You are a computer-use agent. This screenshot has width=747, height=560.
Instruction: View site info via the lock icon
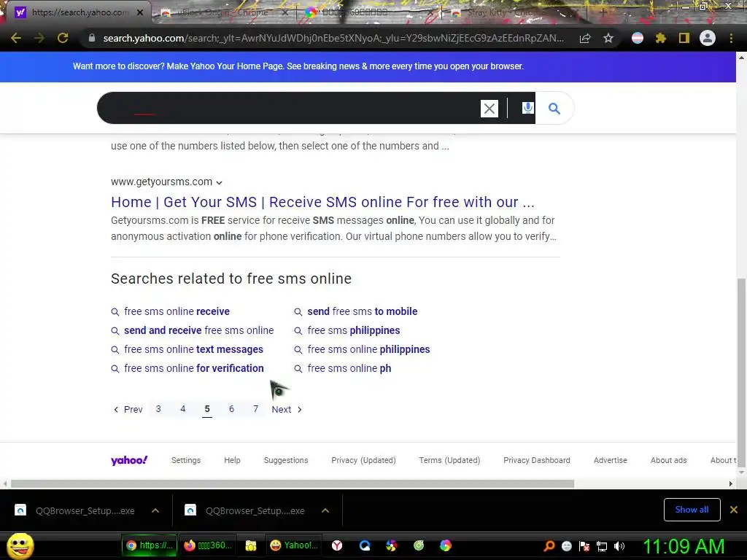(91, 38)
